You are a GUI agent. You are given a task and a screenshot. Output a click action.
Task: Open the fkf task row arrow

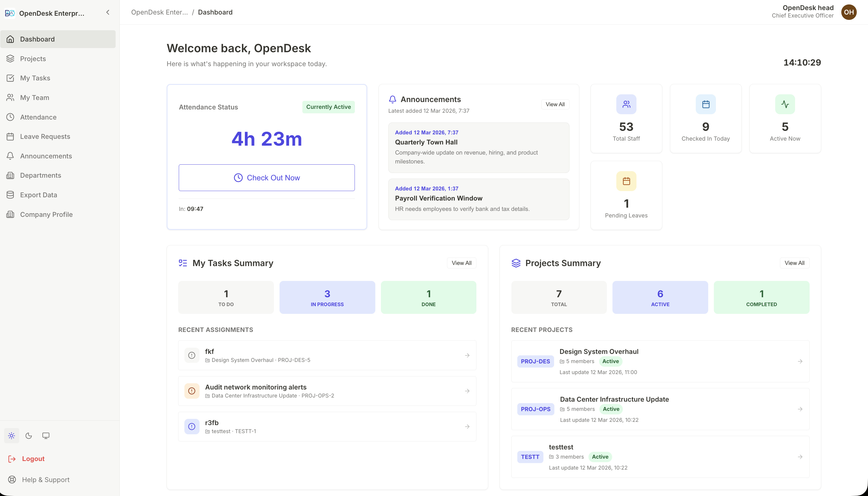coord(467,355)
